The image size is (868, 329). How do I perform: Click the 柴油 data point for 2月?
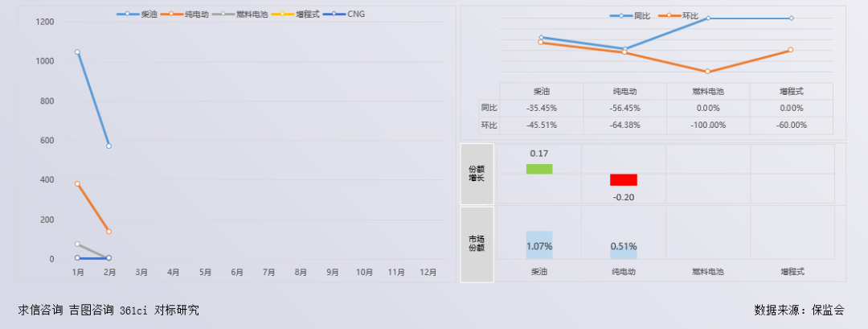[108, 146]
